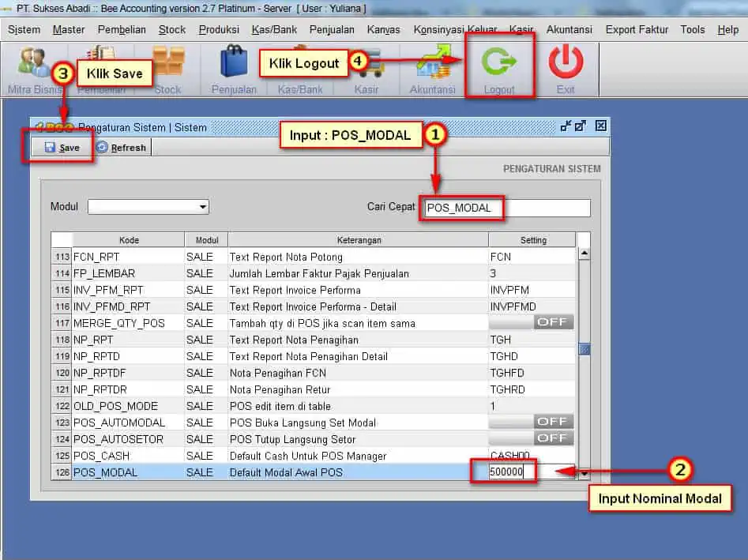
Task: Click the Setting column header
Action: (533, 240)
